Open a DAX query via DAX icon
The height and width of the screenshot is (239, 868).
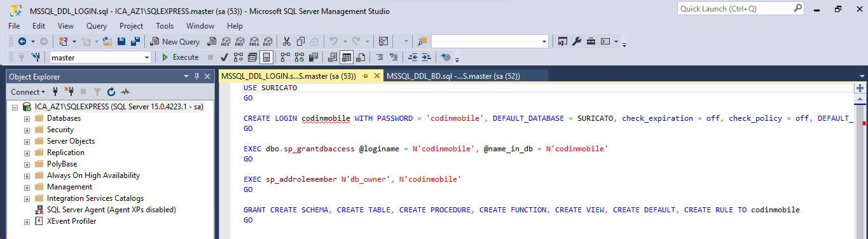[x=268, y=41]
